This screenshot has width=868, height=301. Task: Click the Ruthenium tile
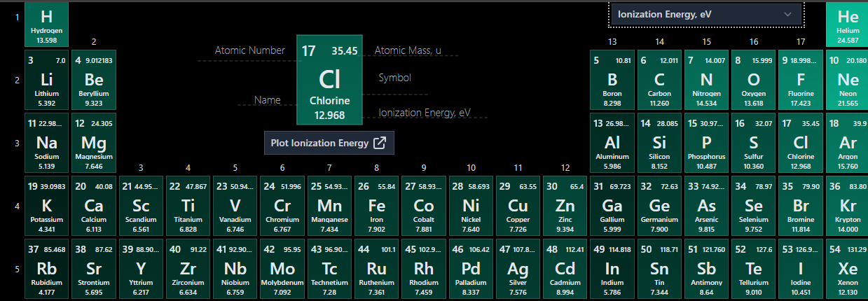pyautogui.click(x=376, y=269)
